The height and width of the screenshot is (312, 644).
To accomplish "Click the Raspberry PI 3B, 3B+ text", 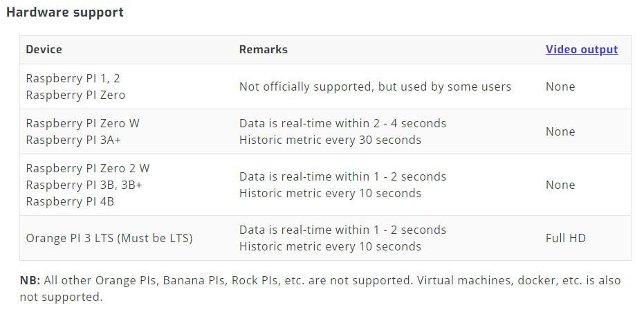I will click(84, 185).
